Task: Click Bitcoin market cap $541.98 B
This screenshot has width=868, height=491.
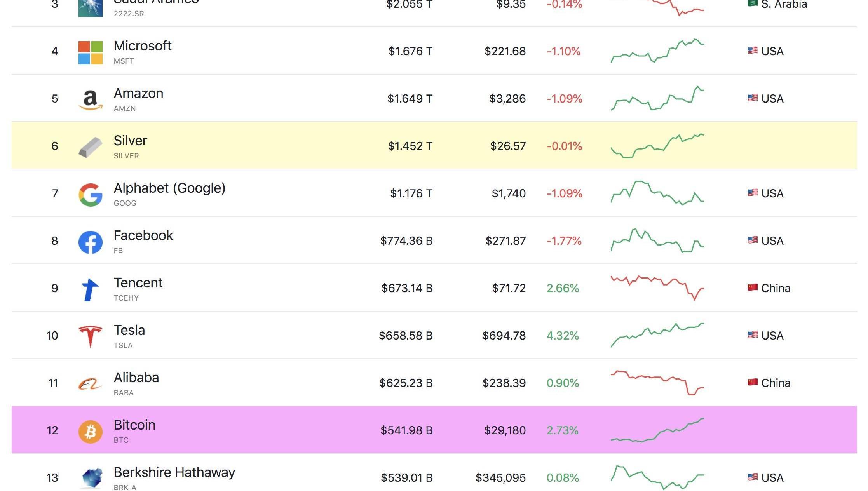Action: (406, 430)
